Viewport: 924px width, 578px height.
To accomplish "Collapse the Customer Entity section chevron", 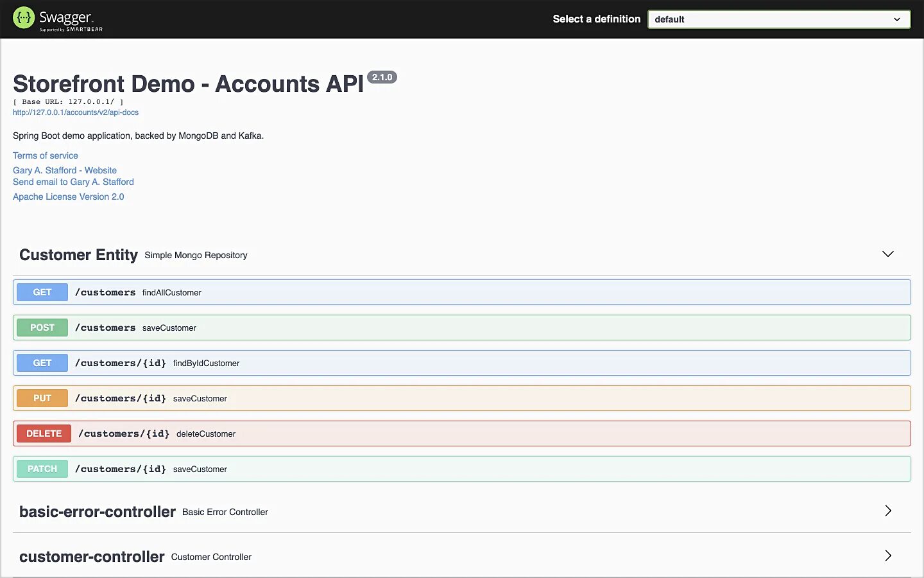I will (x=887, y=254).
